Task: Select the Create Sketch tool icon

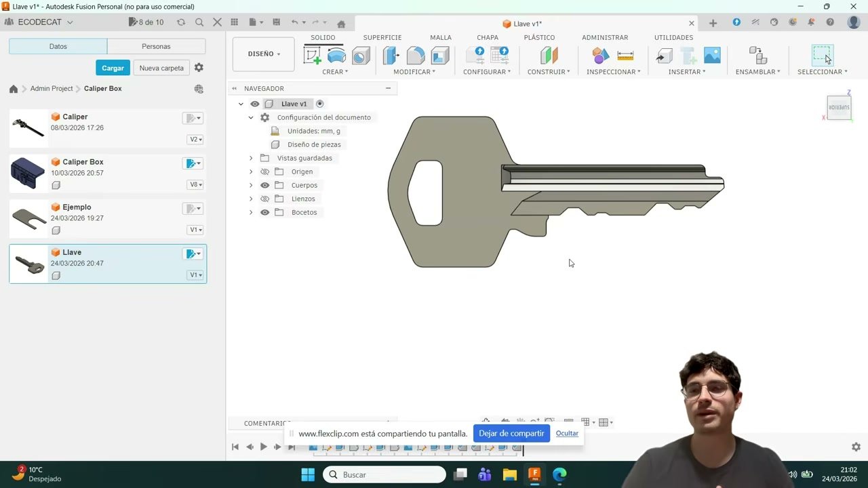Action: (x=312, y=56)
